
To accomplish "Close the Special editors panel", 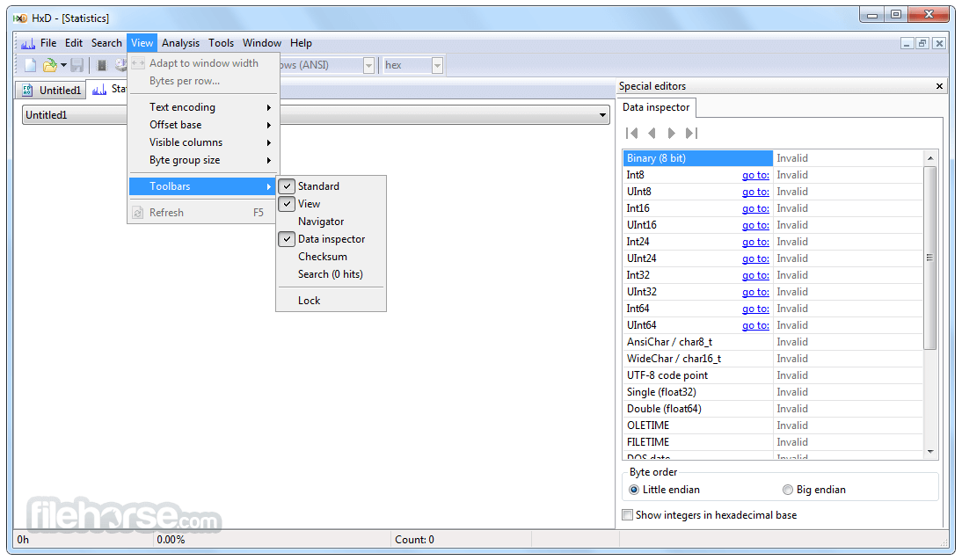I will [x=939, y=86].
